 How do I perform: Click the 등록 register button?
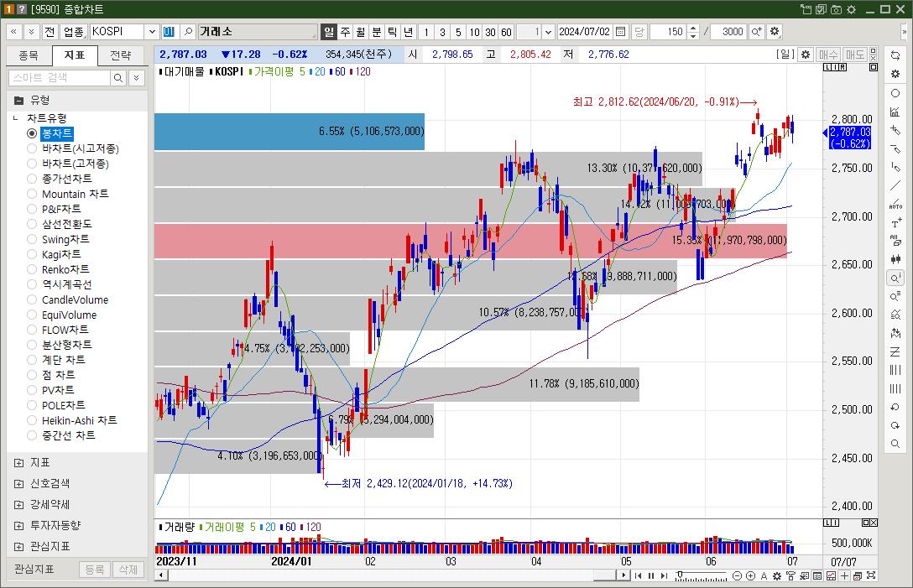94,570
